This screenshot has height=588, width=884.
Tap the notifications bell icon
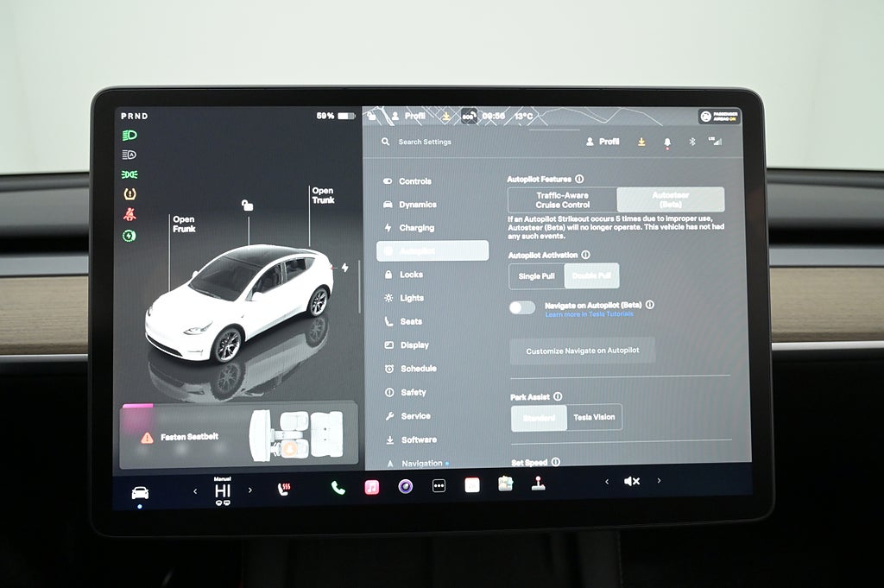(x=666, y=142)
